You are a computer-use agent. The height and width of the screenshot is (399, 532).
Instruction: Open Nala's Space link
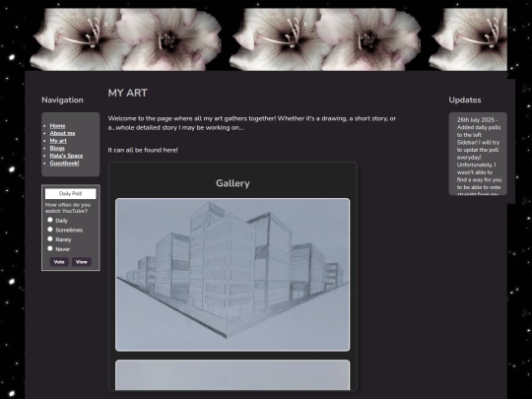tap(66, 156)
